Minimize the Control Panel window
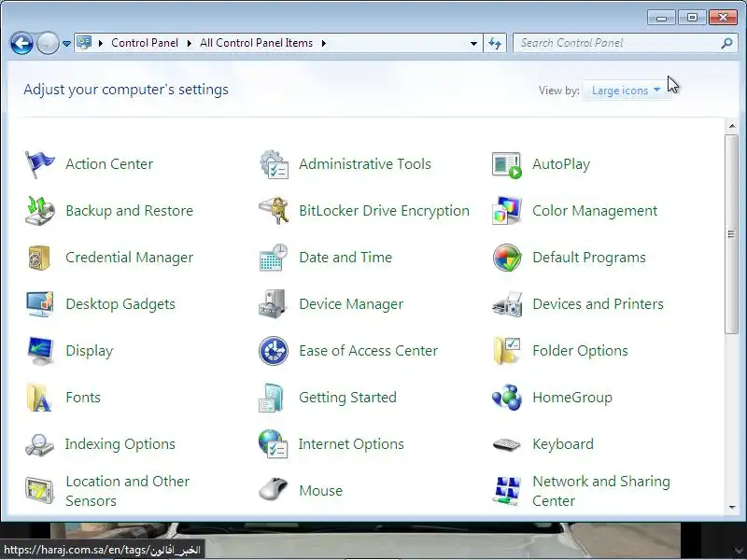 pyautogui.click(x=661, y=18)
